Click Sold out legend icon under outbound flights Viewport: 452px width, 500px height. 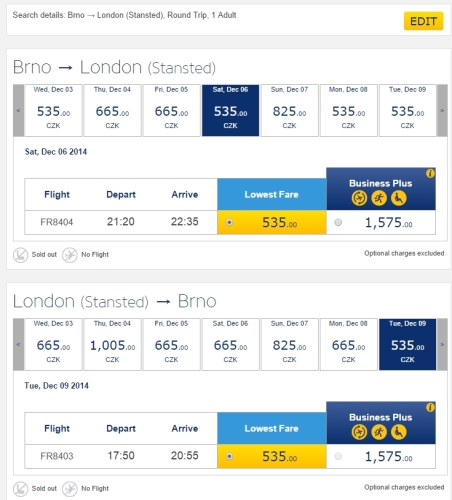(x=20, y=255)
